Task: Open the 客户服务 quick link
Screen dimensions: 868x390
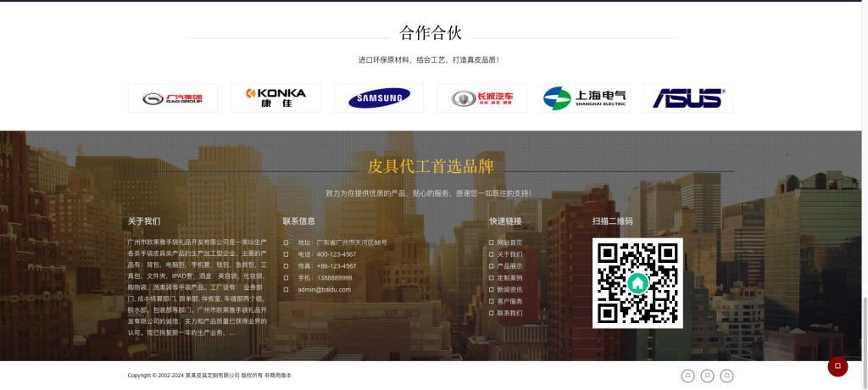Action: click(509, 301)
